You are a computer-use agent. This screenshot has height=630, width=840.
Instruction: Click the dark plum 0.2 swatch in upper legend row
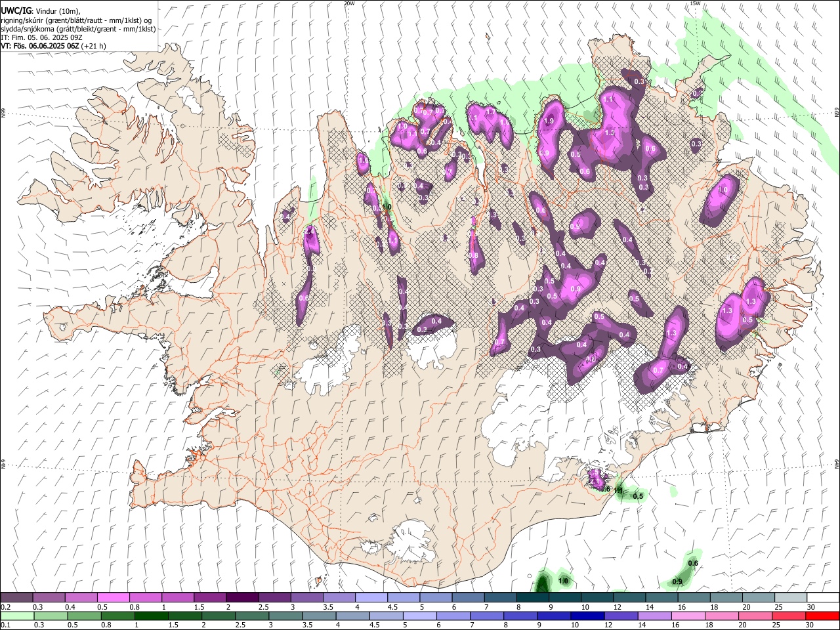point(17,597)
